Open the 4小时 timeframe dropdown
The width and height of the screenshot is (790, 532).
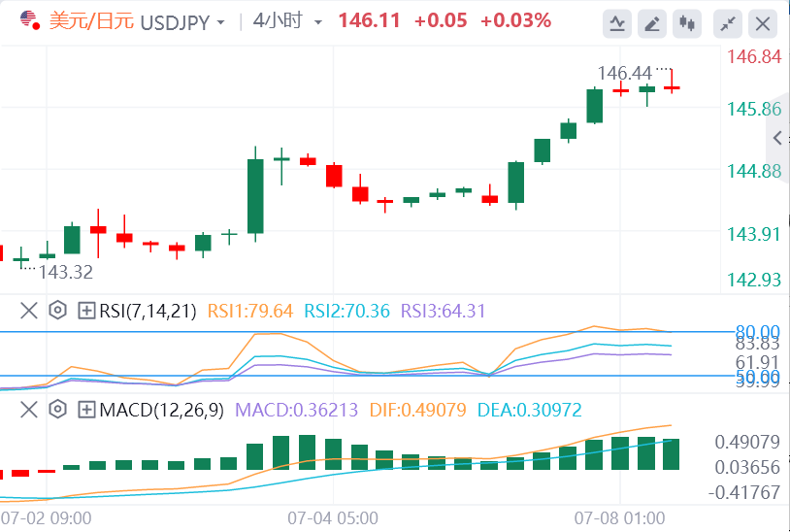[317, 22]
